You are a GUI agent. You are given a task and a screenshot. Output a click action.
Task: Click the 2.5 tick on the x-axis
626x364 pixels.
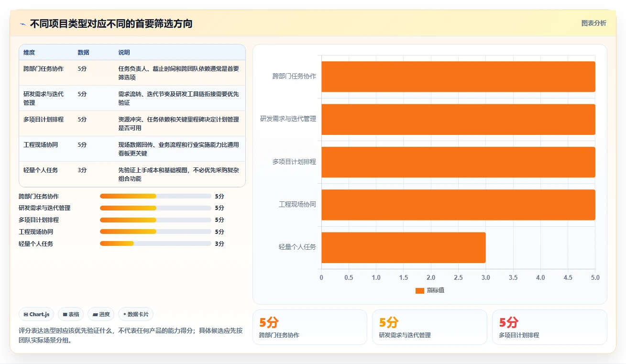pyautogui.click(x=458, y=277)
